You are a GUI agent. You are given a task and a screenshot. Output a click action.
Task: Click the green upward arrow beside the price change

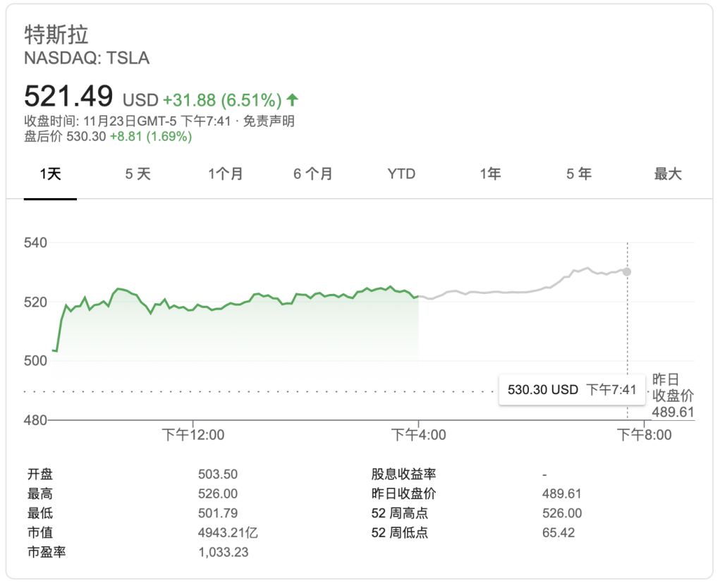point(293,99)
